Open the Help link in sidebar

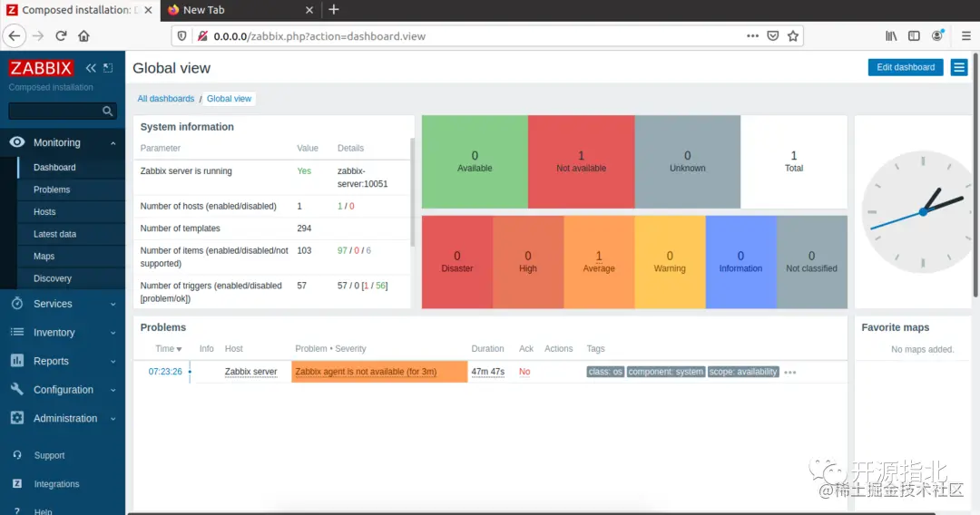click(x=43, y=510)
